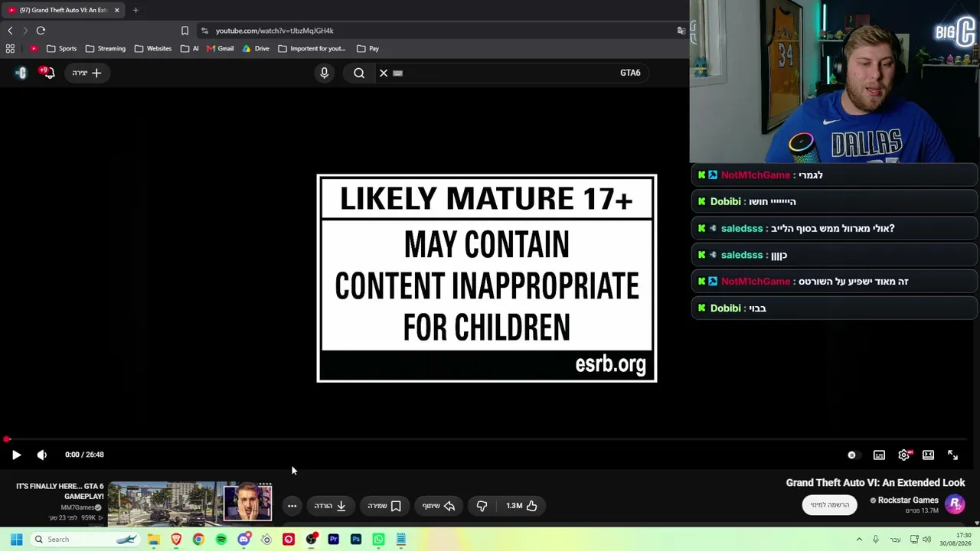Enter full screen with the player's expand icon
Screen dimensions: 980x551
[x=952, y=455]
